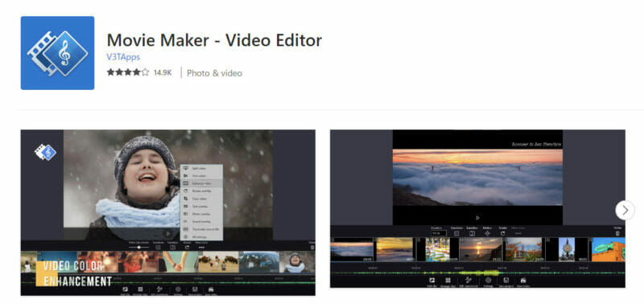Click the four-star rating display
Image resolution: width=644 pixels, height=304 pixels.
click(x=128, y=72)
